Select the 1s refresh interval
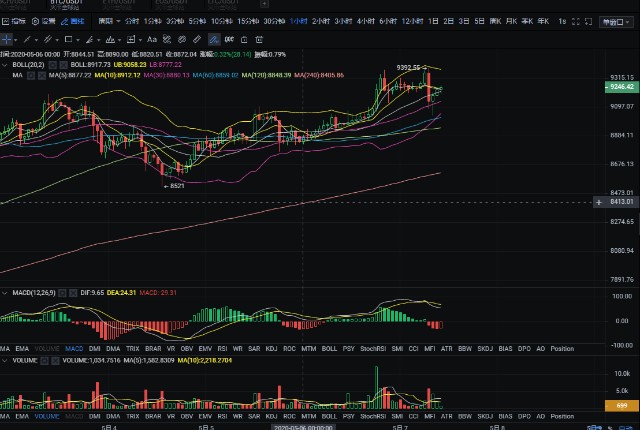This screenshot has width=640, height=430. 562,21
